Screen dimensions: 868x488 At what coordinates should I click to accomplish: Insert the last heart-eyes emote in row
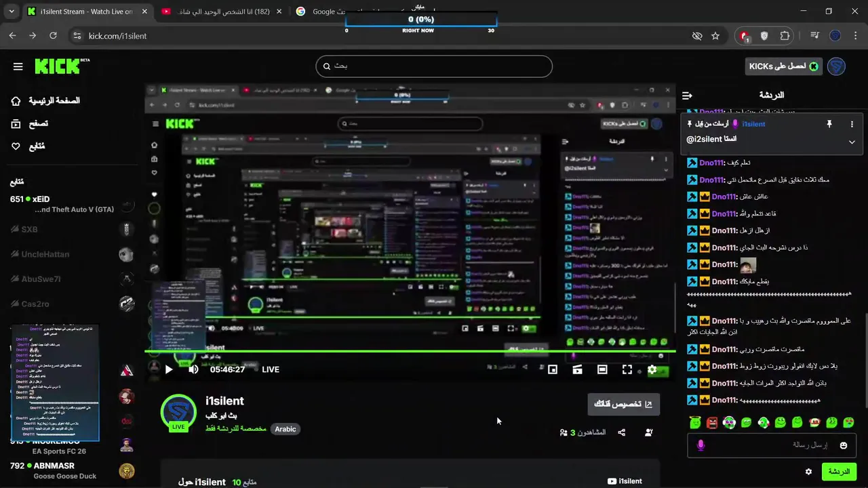pyautogui.click(x=849, y=423)
